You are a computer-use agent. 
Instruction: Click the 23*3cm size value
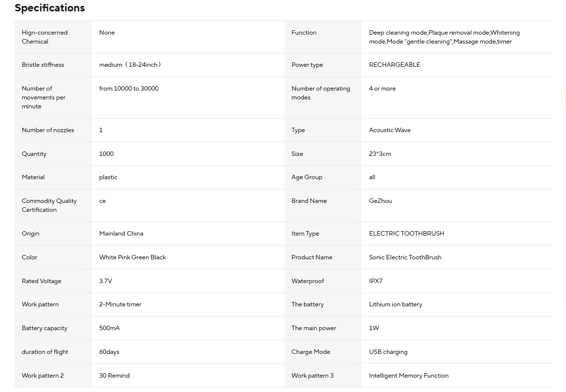tap(380, 154)
